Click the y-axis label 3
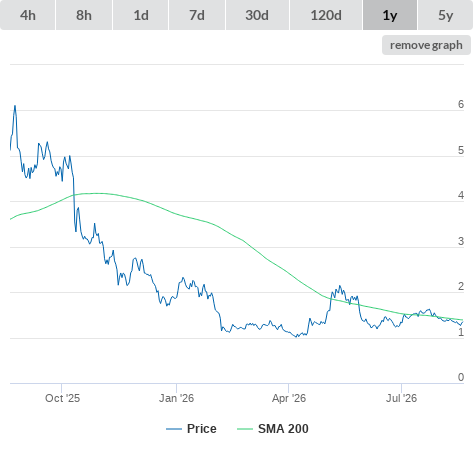474x455 pixels. 461,241
